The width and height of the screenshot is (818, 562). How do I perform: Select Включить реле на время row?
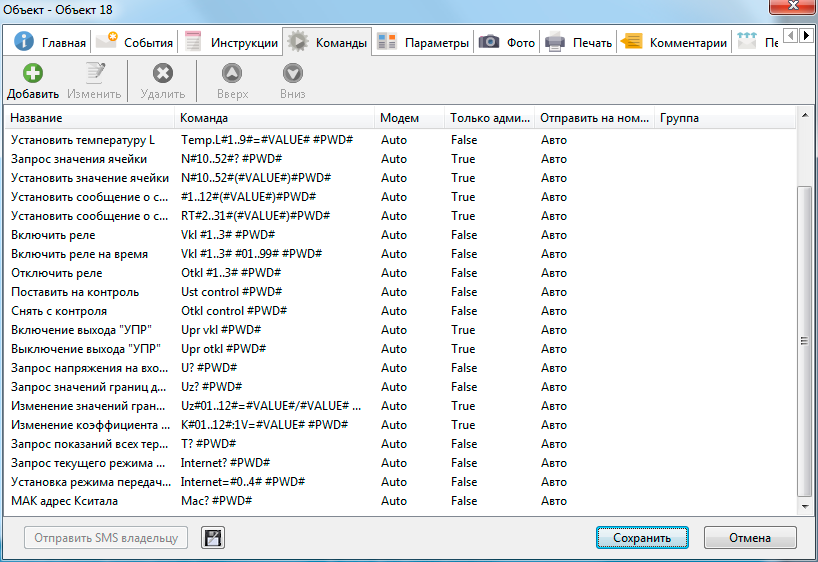(400, 254)
